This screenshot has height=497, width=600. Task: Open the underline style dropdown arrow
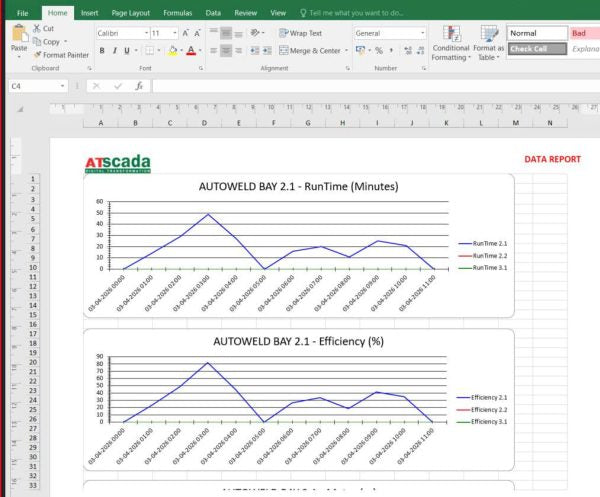(x=136, y=51)
